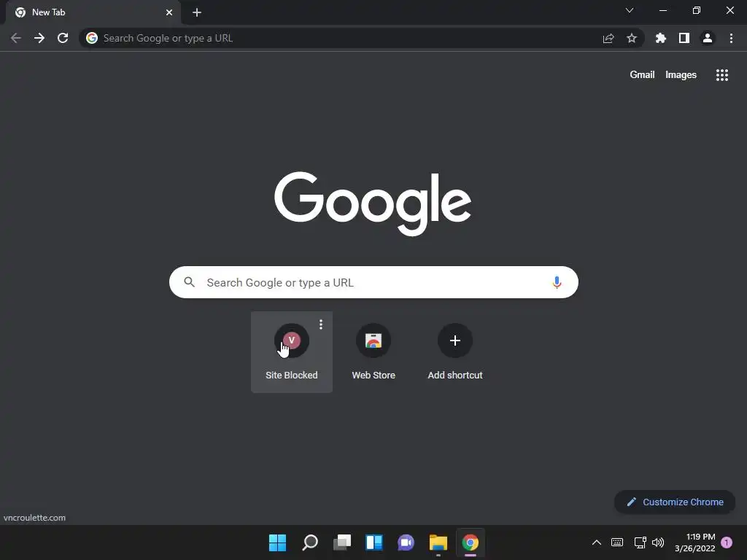Open the Site Blocked shortcut
Image resolution: width=747 pixels, height=560 pixels.
(292, 352)
